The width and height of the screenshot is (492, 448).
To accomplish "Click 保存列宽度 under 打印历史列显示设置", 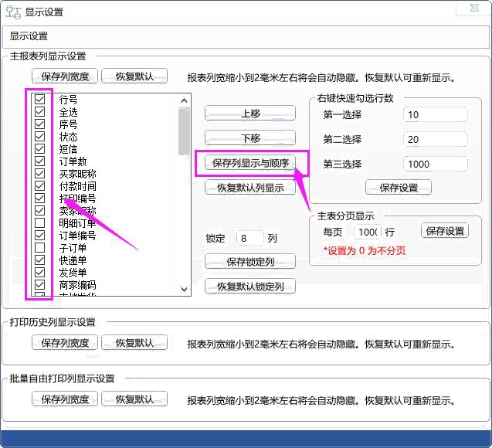I will (65, 343).
